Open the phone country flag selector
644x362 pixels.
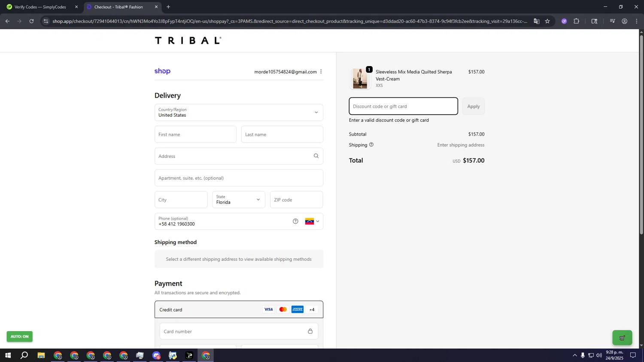coord(312,221)
